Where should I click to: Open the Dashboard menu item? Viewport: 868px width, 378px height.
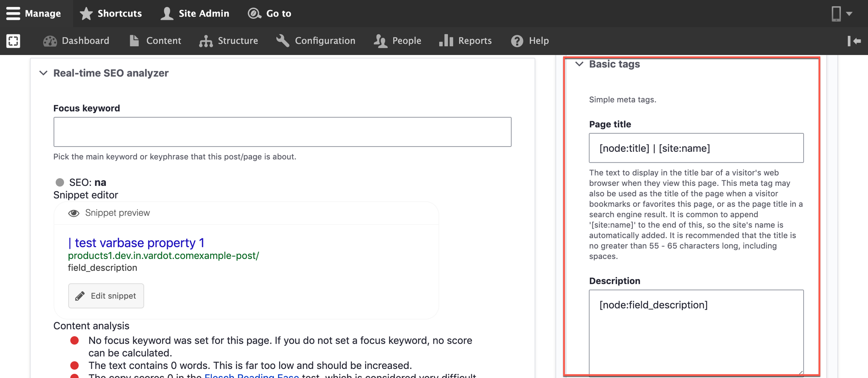click(x=76, y=41)
